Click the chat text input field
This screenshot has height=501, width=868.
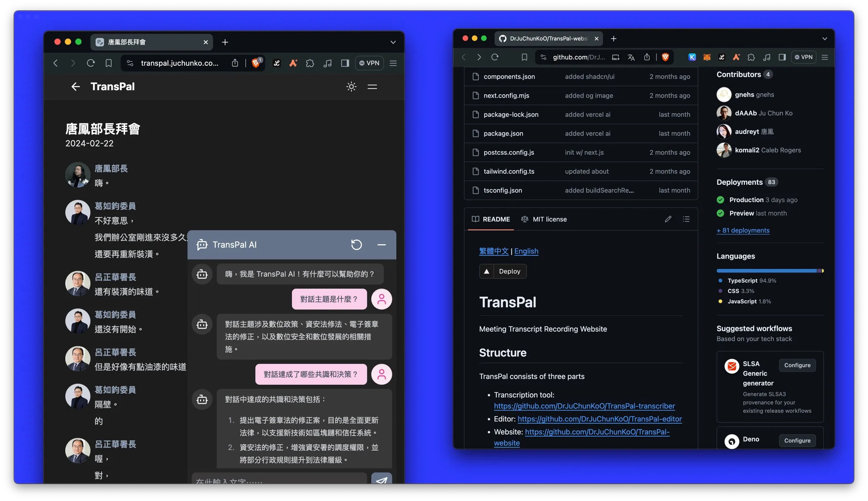point(279,479)
